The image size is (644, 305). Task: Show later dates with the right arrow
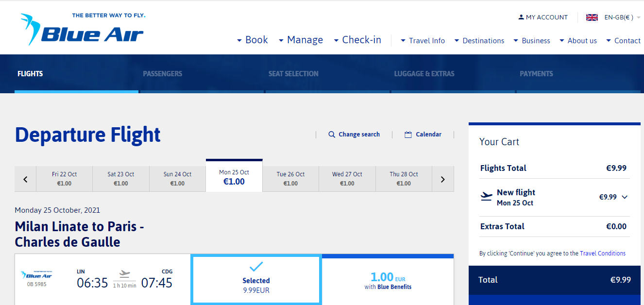[442, 179]
